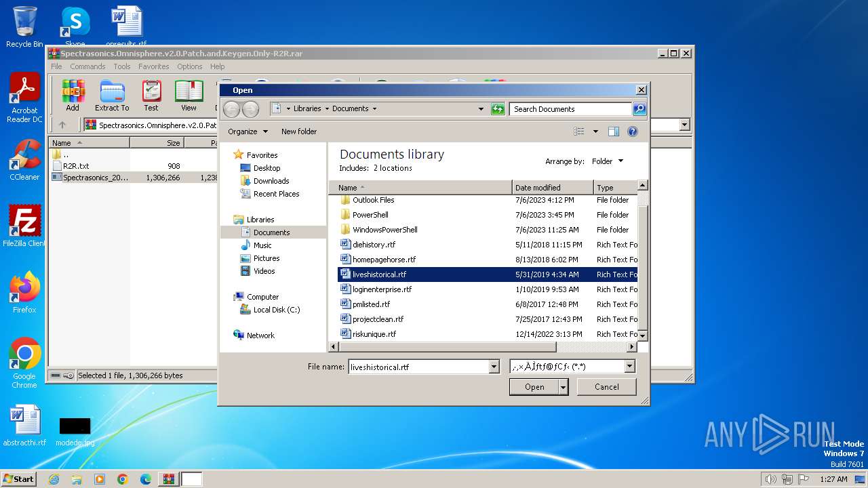Image resolution: width=868 pixels, height=488 pixels.
Task: Select Google Chrome desktop icon
Action: point(24,363)
